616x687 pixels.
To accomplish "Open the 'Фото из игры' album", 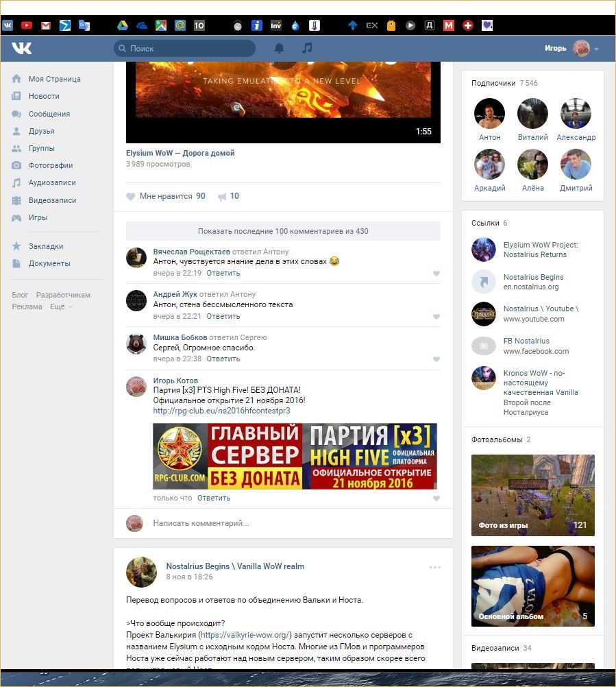I will point(533,495).
